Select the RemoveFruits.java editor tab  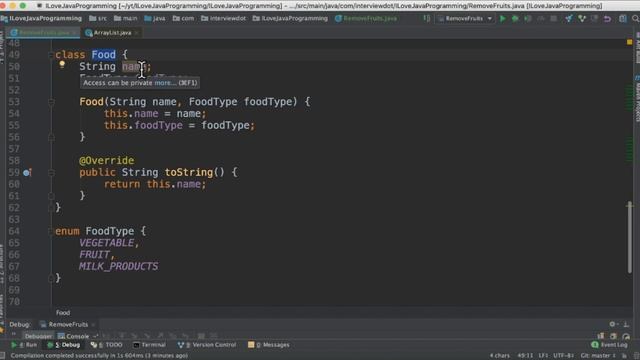click(x=44, y=33)
